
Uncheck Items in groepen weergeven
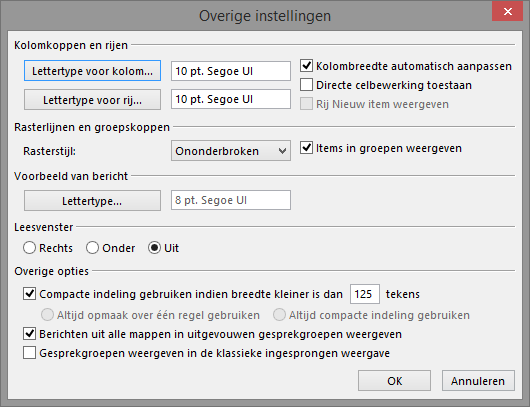coord(306,148)
